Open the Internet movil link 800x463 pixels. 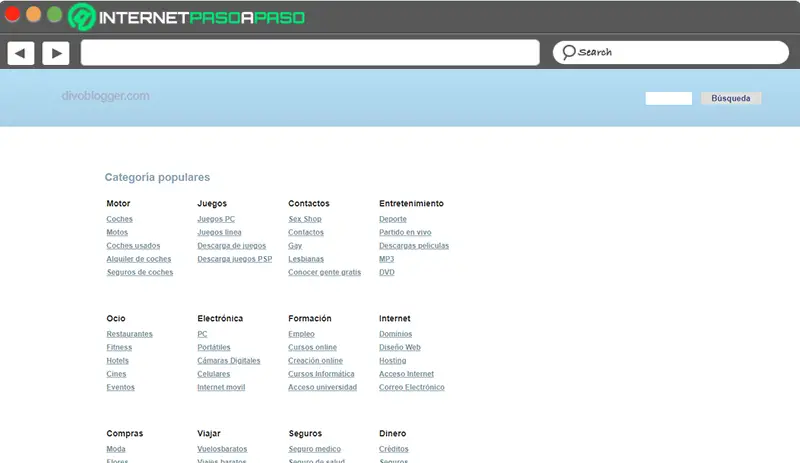point(221,387)
